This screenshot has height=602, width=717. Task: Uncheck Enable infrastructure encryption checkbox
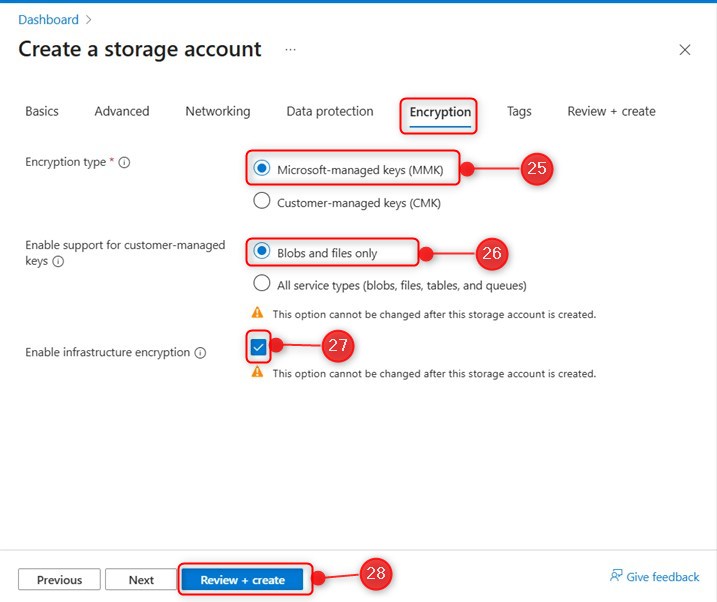(259, 347)
